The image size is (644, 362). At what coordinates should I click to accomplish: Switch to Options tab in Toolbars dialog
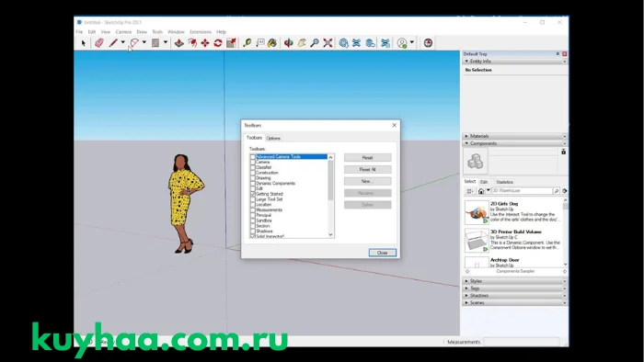[x=273, y=139]
